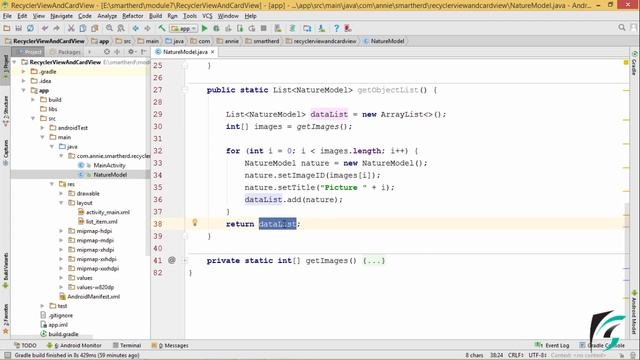
Task: Open the VCS menu
Action: click(x=207, y=16)
